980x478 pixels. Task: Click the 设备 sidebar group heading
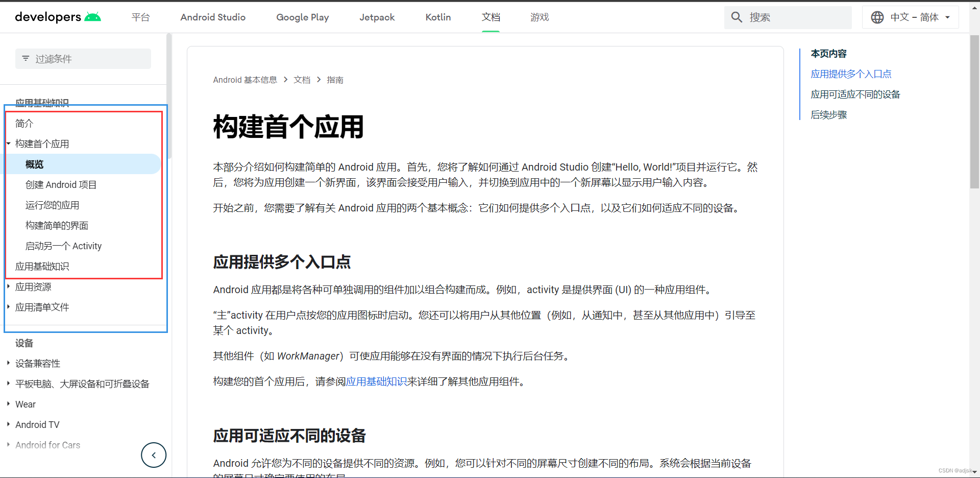coord(24,343)
